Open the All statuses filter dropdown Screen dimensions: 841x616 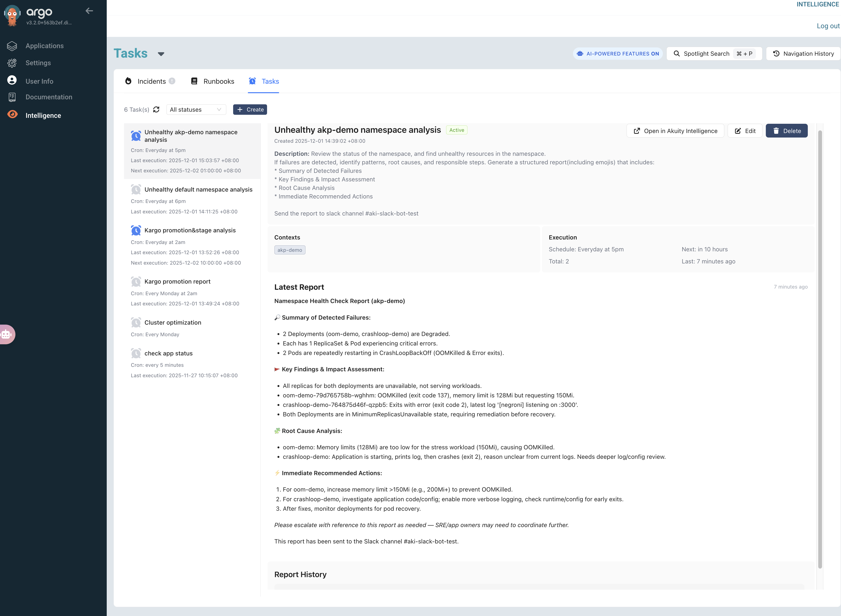pyautogui.click(x=196, y=109)
